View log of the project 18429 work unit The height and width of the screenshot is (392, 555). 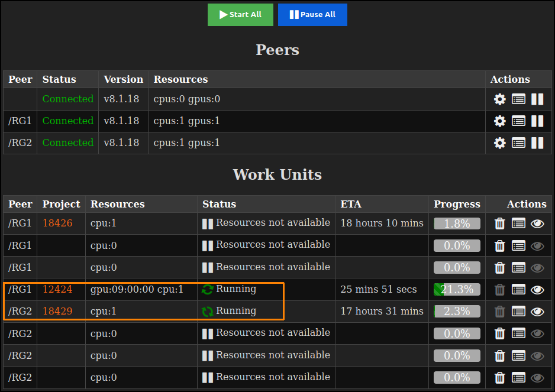518,311
